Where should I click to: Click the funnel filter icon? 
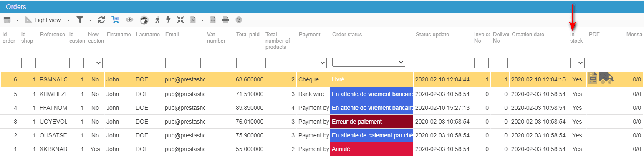click(x=80, y=20)
